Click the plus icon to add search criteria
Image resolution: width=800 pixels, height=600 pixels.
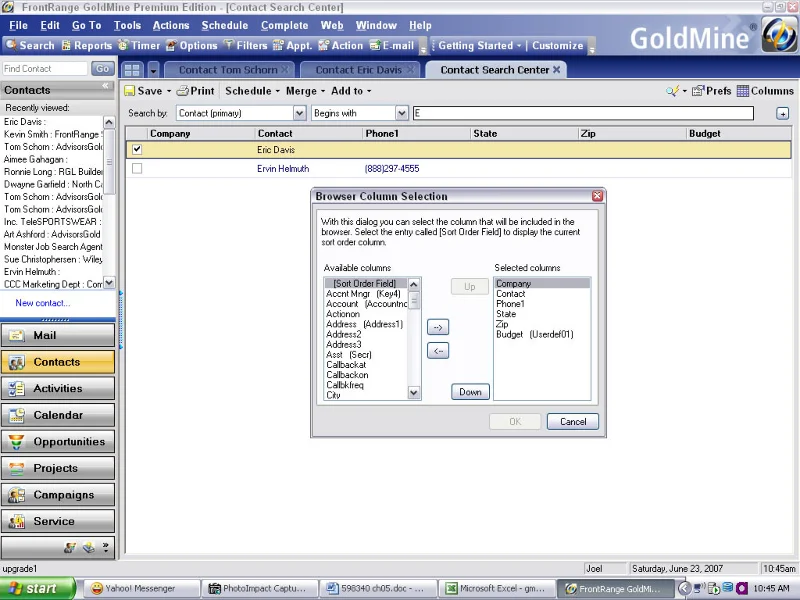(783, 113)
